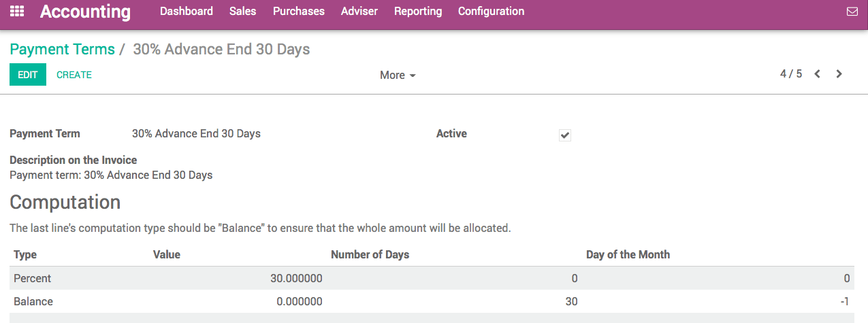Viewport: 868px width, 323px height.
Task: Open the Reporting menu
Action: (x=418, y=12)
